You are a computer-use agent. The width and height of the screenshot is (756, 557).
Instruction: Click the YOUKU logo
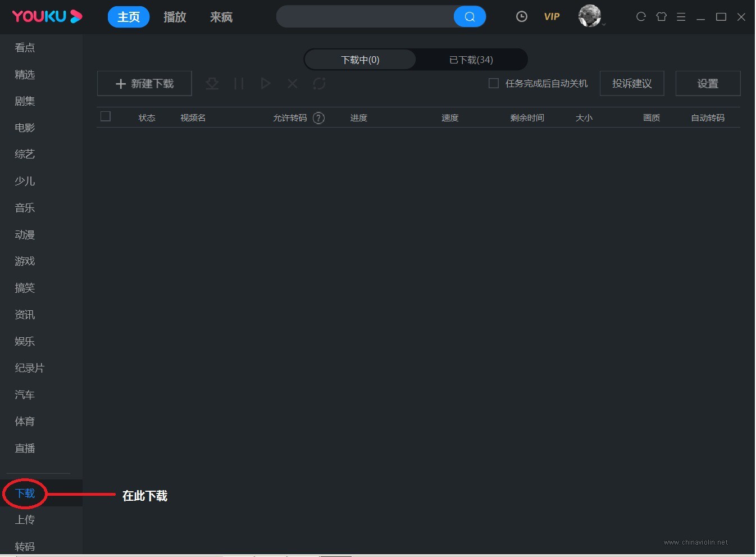pos(47,16)
